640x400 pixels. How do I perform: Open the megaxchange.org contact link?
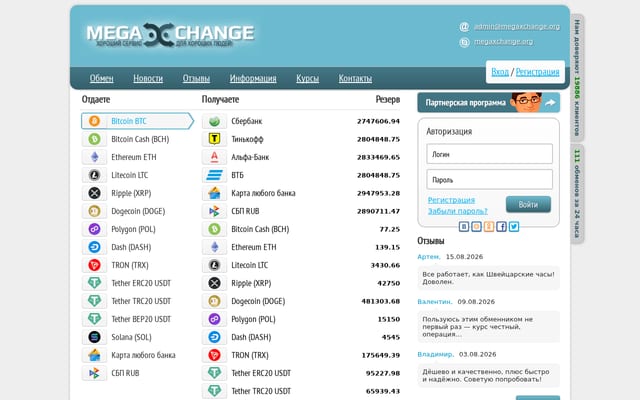coord(503,42)
